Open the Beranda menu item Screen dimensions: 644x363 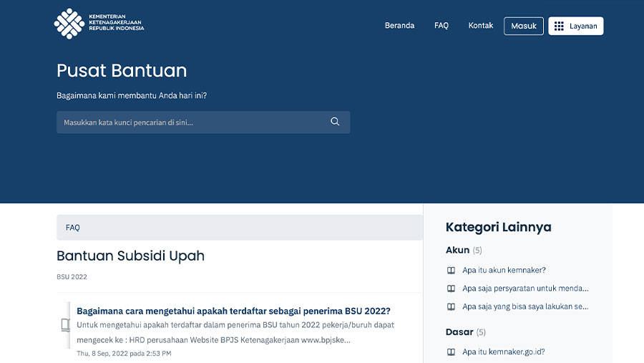tap(399, 26)
